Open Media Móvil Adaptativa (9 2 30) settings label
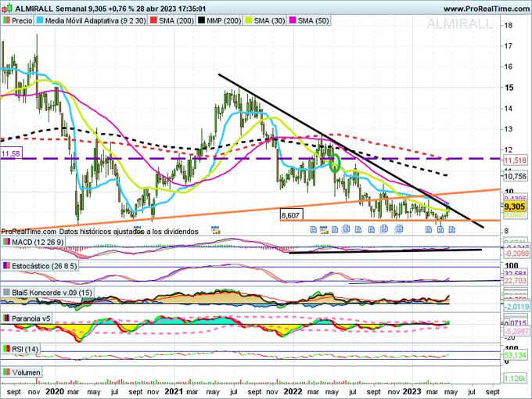The height and width of the screenshot is (399, 532). coord(95,20)
